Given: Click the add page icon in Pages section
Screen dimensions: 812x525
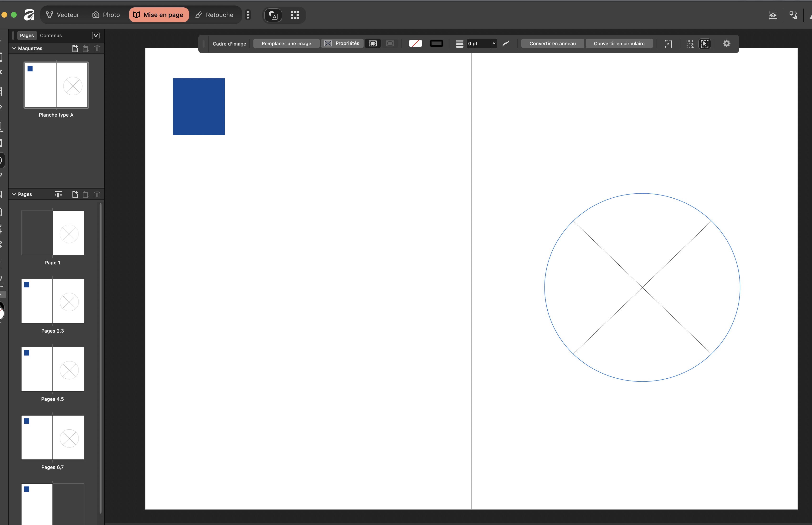Looking at the screenshot, I should tap(75, 194).
